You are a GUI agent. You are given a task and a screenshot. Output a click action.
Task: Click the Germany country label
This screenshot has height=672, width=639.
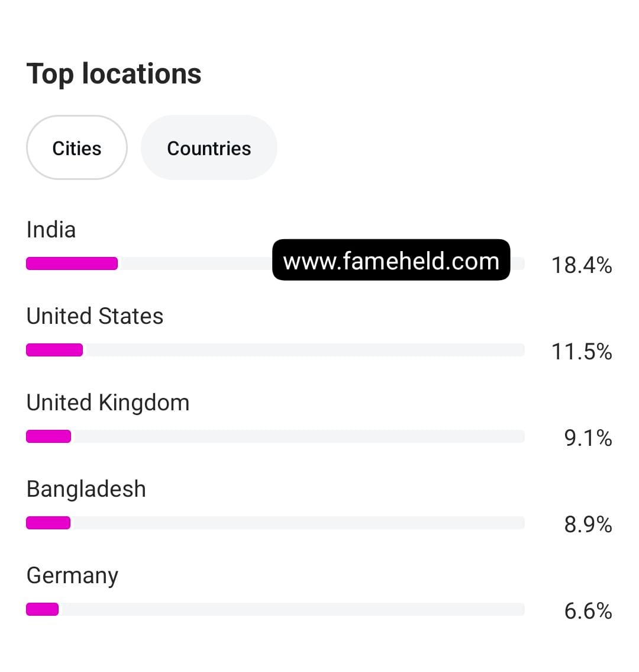(72, 575)
